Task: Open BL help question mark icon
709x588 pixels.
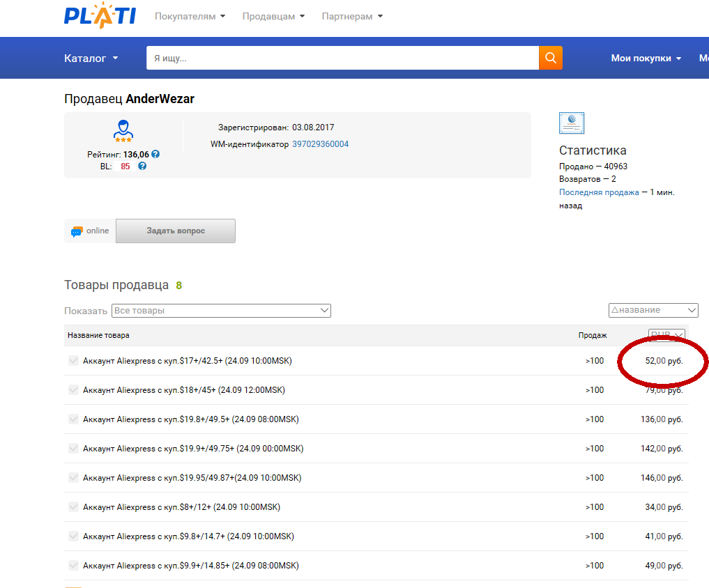Action: click(142, 166)
